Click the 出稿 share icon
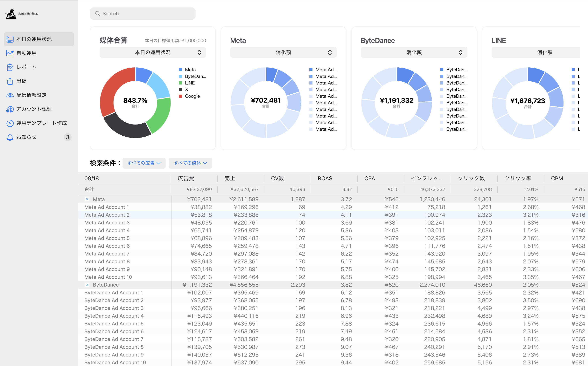Image resolution: width=588 pixels, height=366 pixels. (10, 81)
